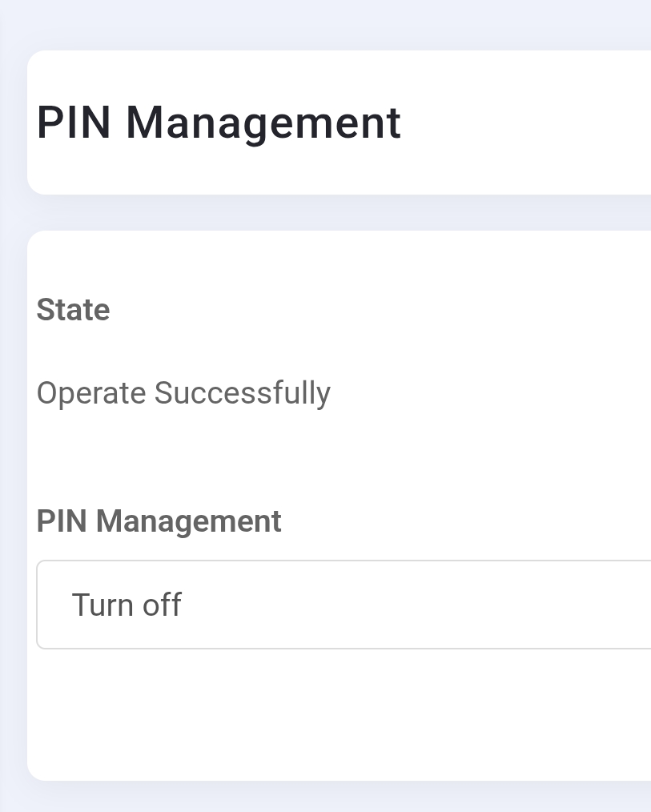
Task: Click the word 'Management' in the title
Action: (263, 123)
